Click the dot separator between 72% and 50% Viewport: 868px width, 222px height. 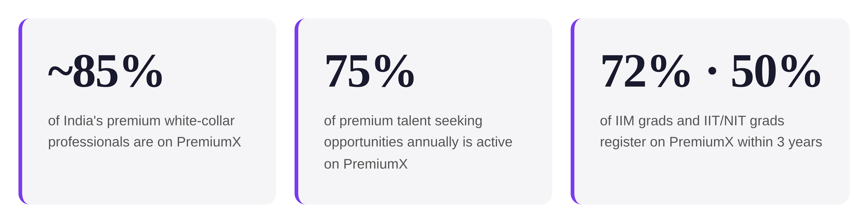[x=712, y=71]
